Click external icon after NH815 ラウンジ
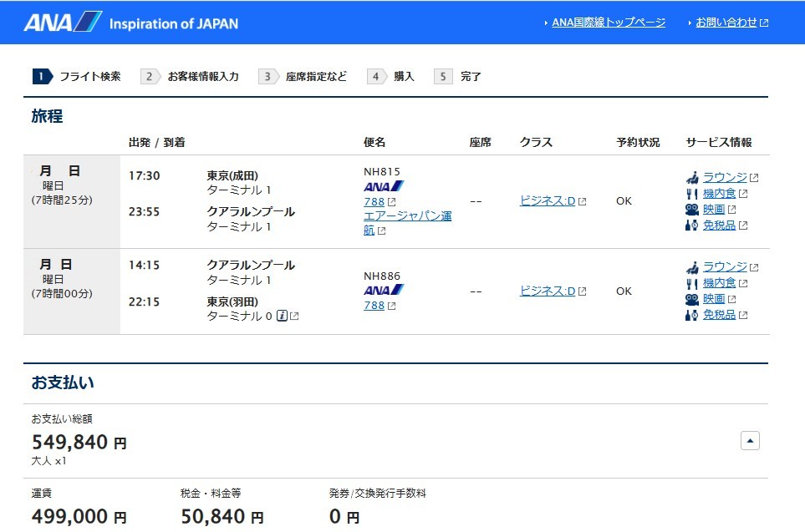 (754, 178)
